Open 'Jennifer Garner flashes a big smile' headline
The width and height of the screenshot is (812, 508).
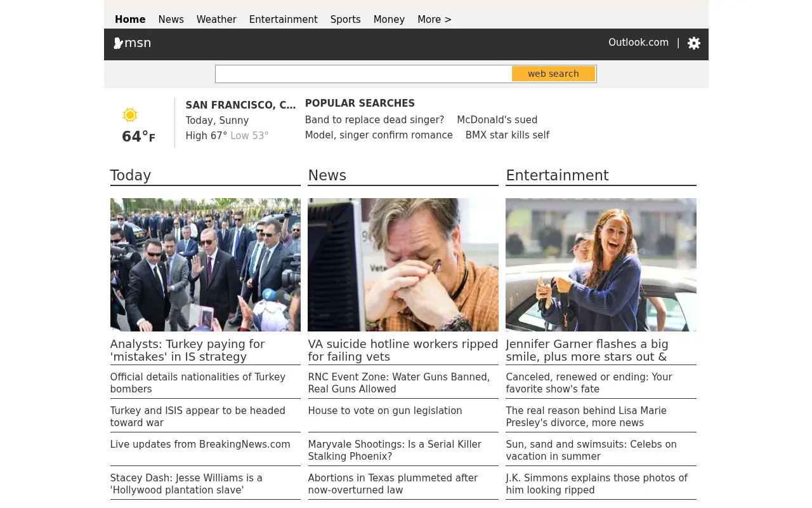click(587, 351)
